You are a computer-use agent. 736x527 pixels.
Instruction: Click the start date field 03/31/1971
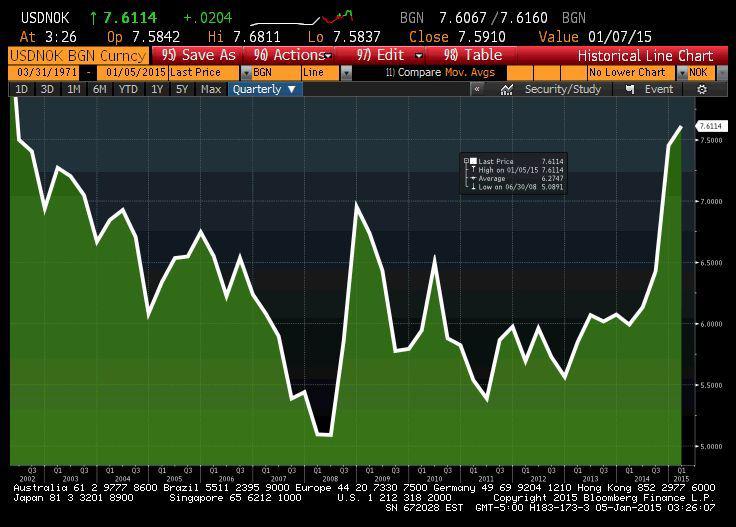pos(41,73)
